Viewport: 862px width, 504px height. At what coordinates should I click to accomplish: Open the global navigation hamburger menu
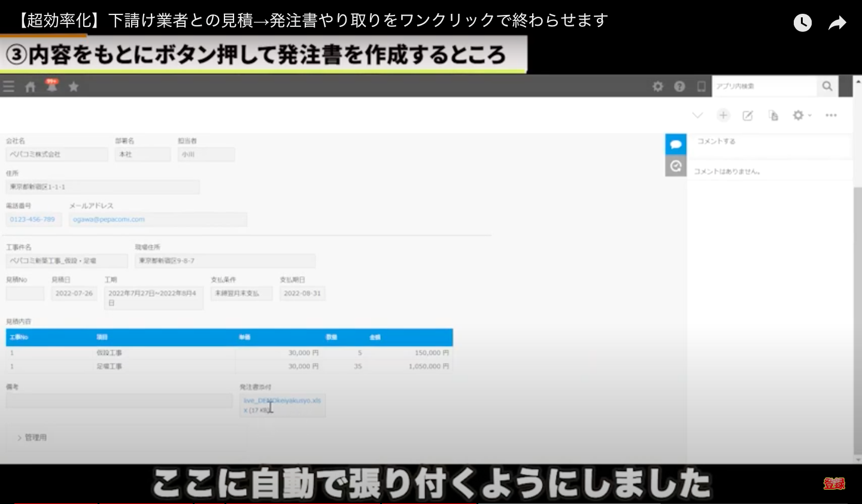[9, 86]
